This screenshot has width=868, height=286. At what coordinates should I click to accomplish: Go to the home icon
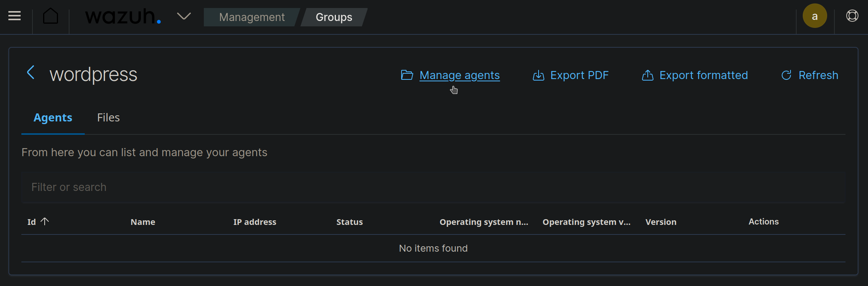point(50,16)
